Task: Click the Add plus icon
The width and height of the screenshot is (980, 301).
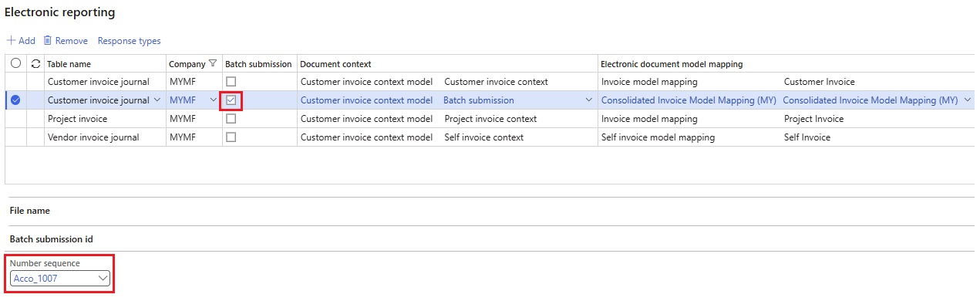Action: click(x=11, y=41)
